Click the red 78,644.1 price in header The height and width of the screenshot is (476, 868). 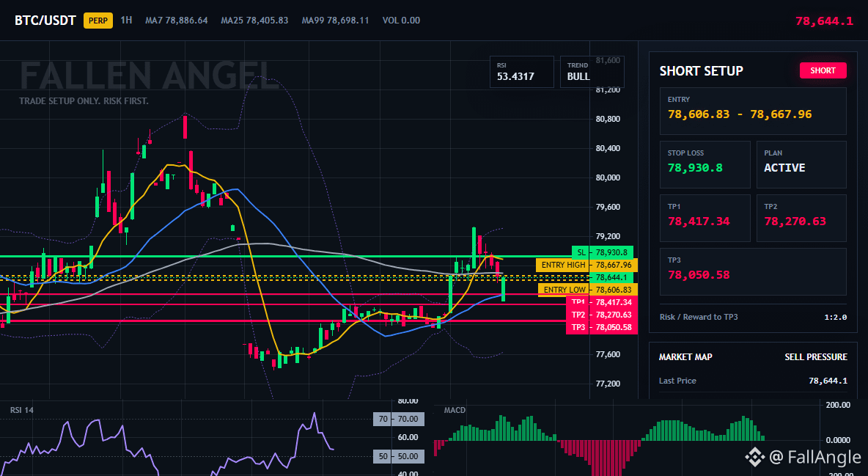[824, 21]
